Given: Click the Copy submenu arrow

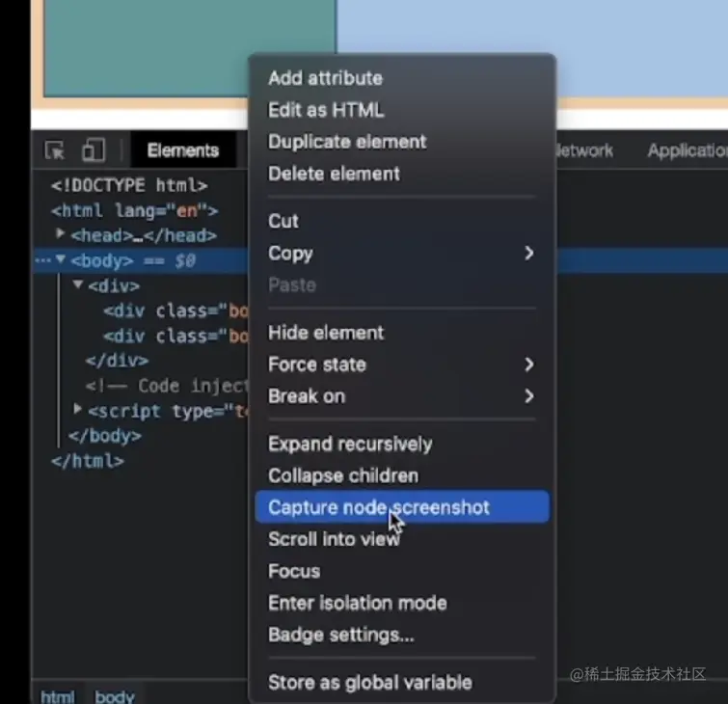Looking at the screenshot, I should [528, 253].
